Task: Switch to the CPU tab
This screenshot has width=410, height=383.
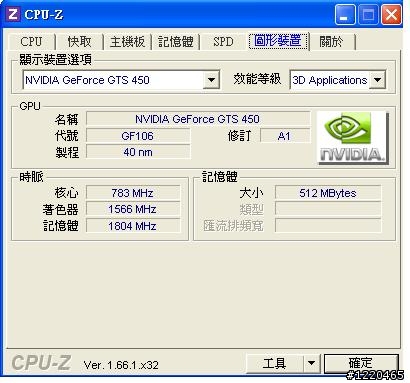Action: click(x=31, y=42)
